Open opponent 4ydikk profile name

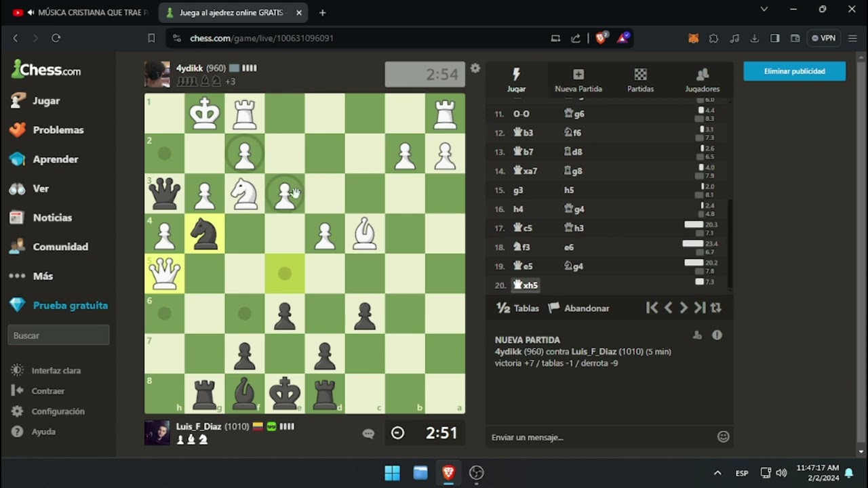coord(189,68)
